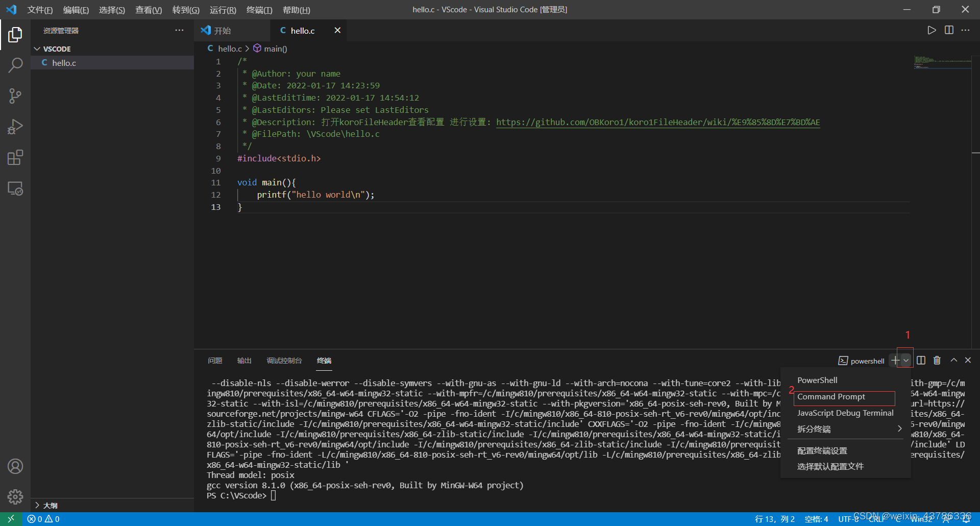Select hello.c in the explorer tree
The height and width of the screenshot is (526, 980).
click(x=112, y=63)
